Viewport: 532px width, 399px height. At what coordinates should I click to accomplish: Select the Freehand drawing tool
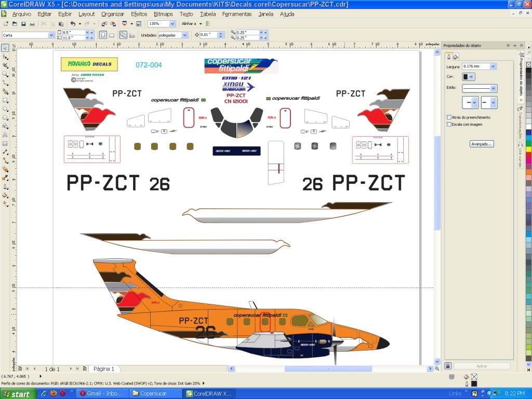tap(5, 83)
